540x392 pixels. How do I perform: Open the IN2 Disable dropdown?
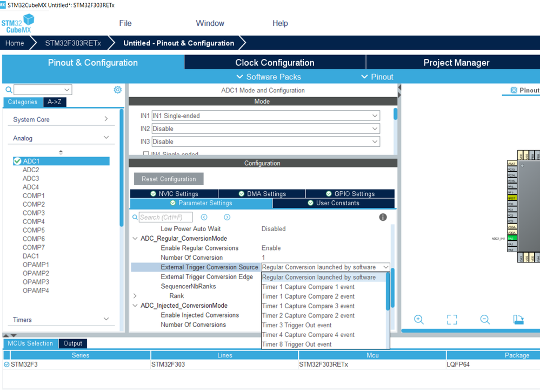tap(265, 129)
